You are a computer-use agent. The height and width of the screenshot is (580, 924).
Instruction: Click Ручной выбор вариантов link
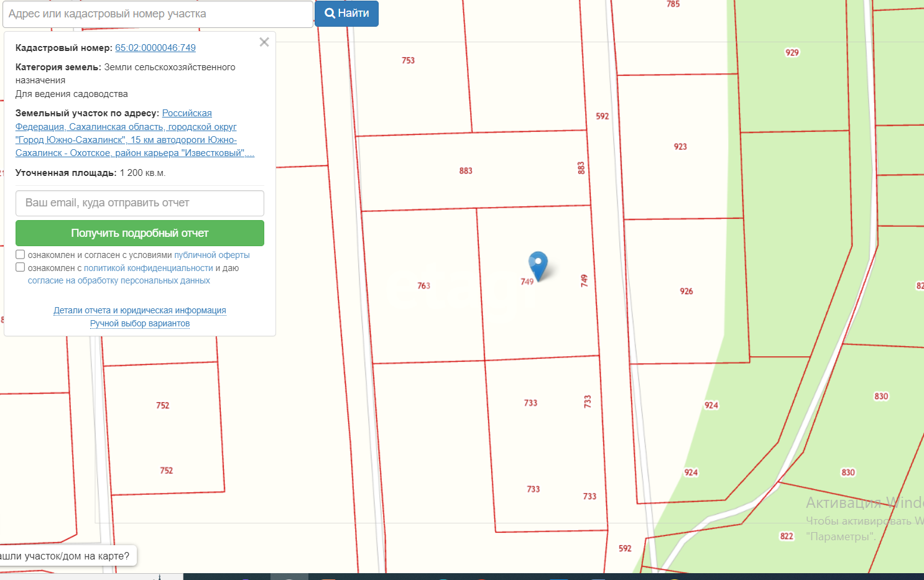tap(140, 323)
